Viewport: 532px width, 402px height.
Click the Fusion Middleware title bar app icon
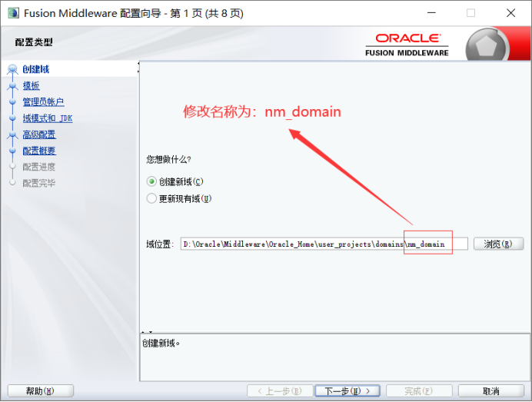tap(13, 12)
